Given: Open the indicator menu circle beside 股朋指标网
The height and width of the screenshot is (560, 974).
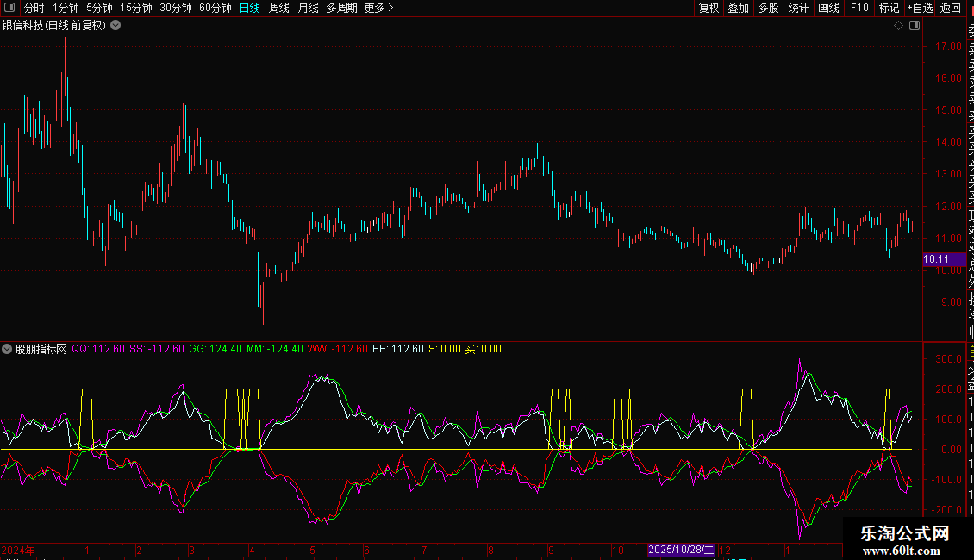Looking at the screenshot, I should click(x=7, y=349).
